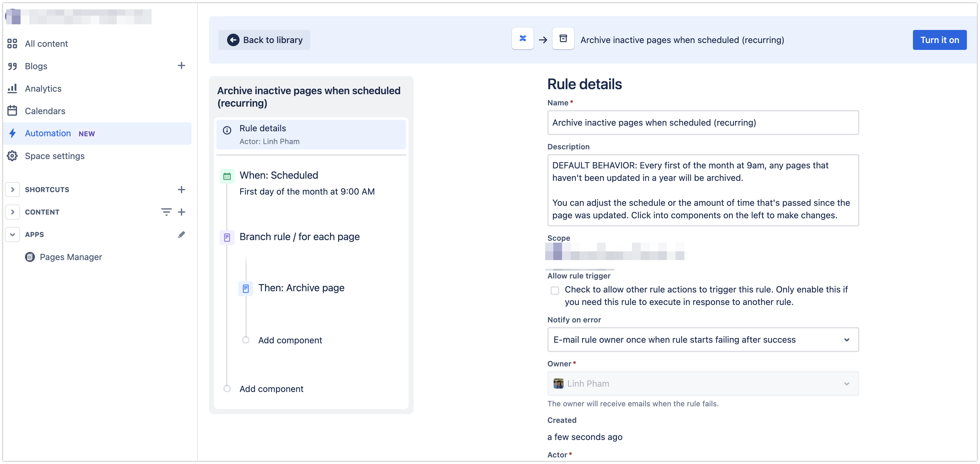Open the filter icon beside CONTENT
The width and height of the screenshot is (980, 464).
(166, 212)
